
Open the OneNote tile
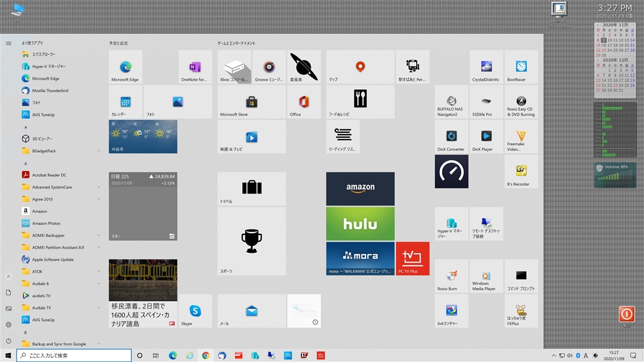195,67
